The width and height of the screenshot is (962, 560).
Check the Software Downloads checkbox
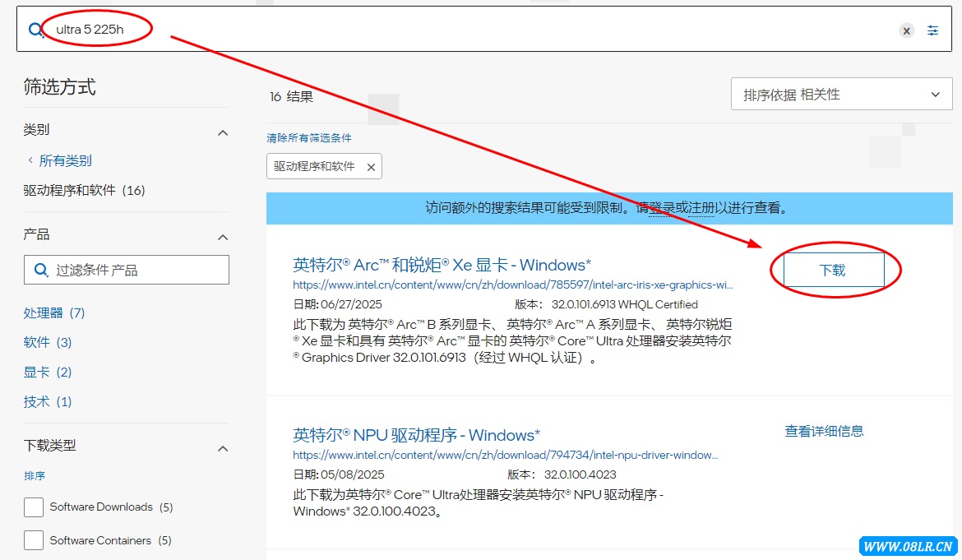coord(34,507)
